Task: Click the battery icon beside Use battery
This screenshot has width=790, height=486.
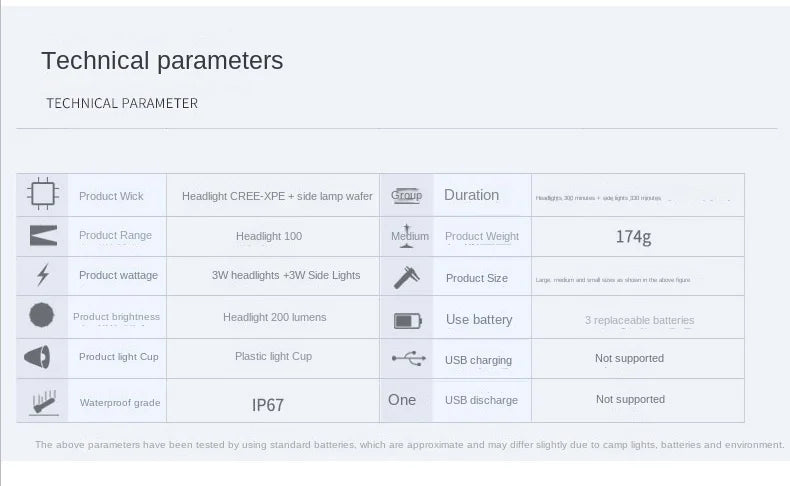Action: pyautogui.click(x=407, y=320)
